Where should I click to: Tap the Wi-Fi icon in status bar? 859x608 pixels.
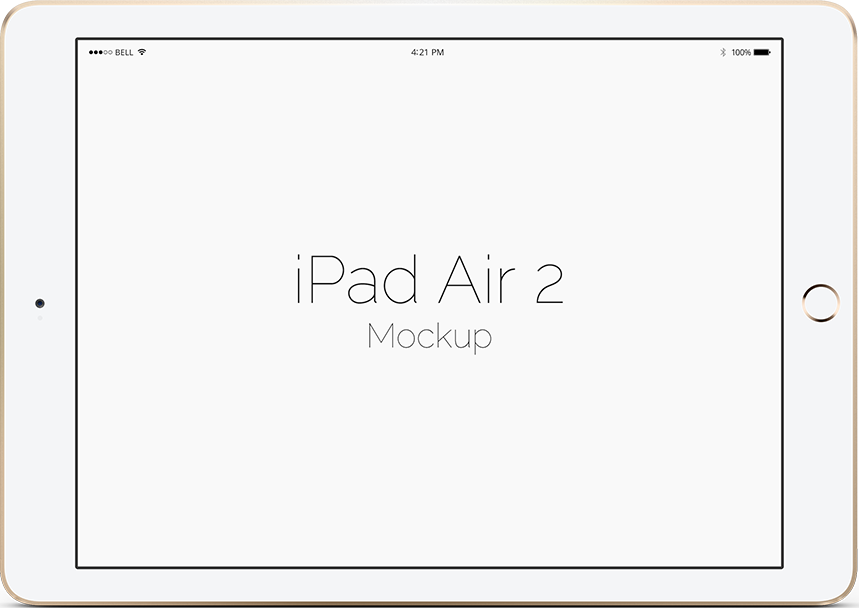[142, 52]
